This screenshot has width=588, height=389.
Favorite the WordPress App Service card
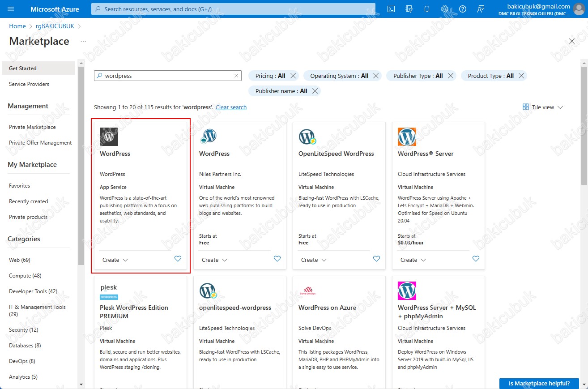(178, 259)
